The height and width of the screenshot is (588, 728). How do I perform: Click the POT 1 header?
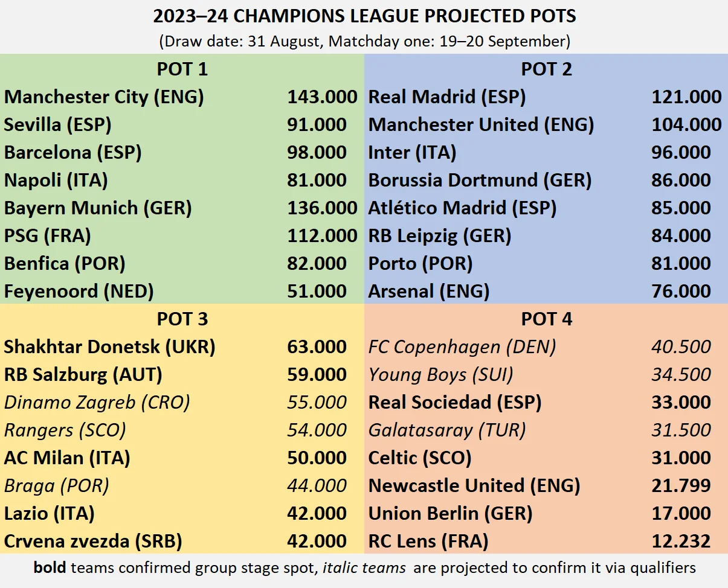[182, 69]
